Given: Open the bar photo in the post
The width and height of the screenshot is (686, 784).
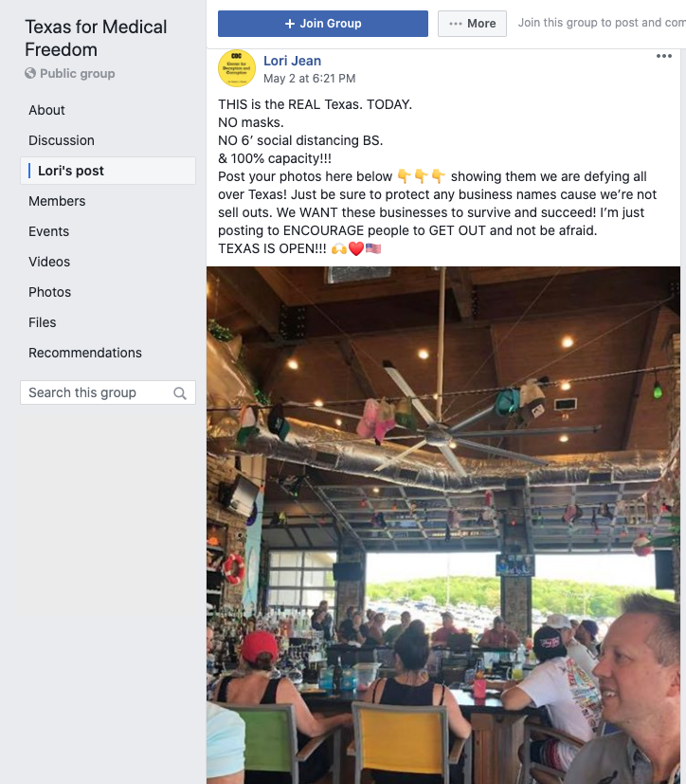Looking at the screenshot, I should click(443, 525).
